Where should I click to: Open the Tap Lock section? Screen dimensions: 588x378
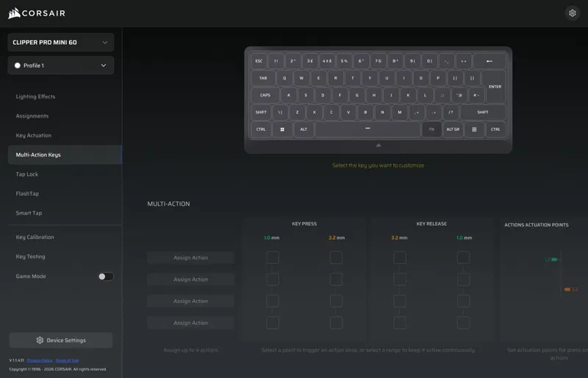(x=27, y=174)
